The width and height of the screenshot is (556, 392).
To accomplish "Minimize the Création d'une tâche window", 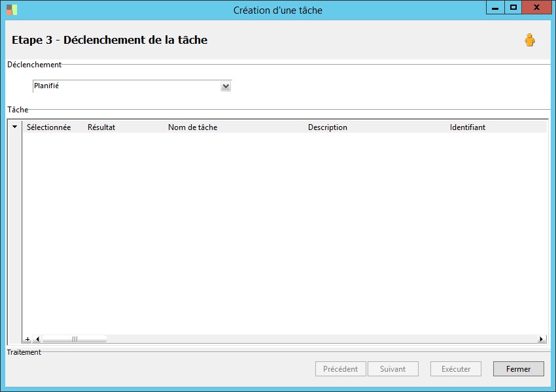I will [x=495, y=7].
